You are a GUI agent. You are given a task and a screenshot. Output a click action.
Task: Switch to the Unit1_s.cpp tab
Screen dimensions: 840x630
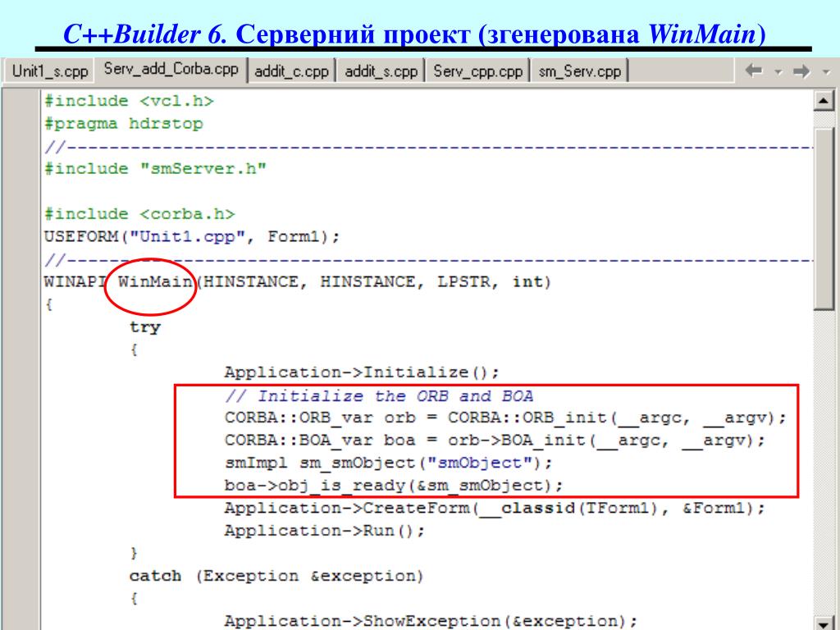49,71
